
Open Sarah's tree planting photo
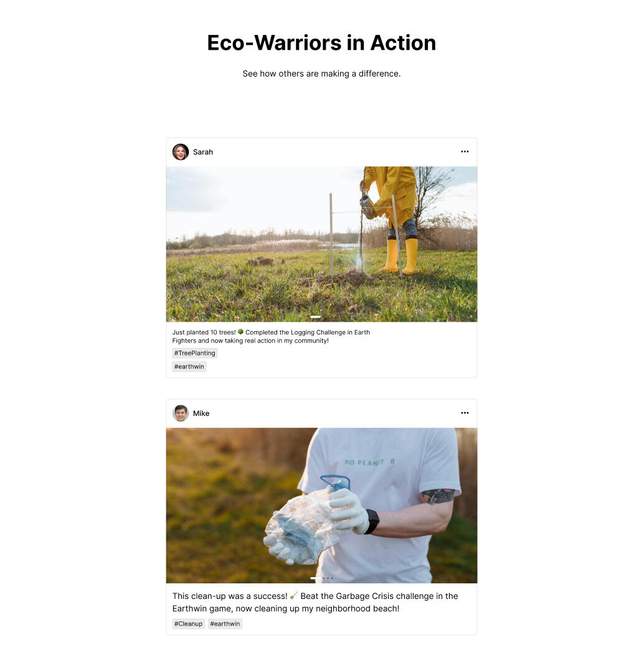click(321, 244)
